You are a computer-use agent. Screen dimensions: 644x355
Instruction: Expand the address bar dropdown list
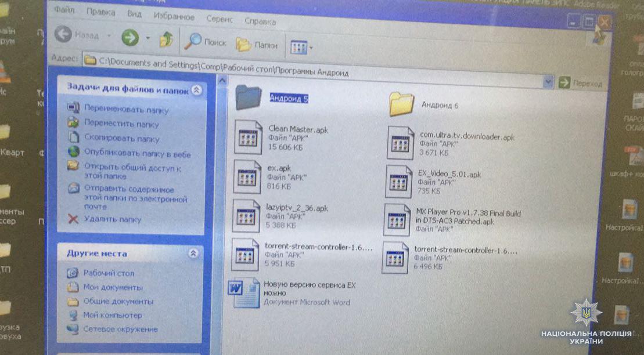pyautogui.click(x=548, y=82)
